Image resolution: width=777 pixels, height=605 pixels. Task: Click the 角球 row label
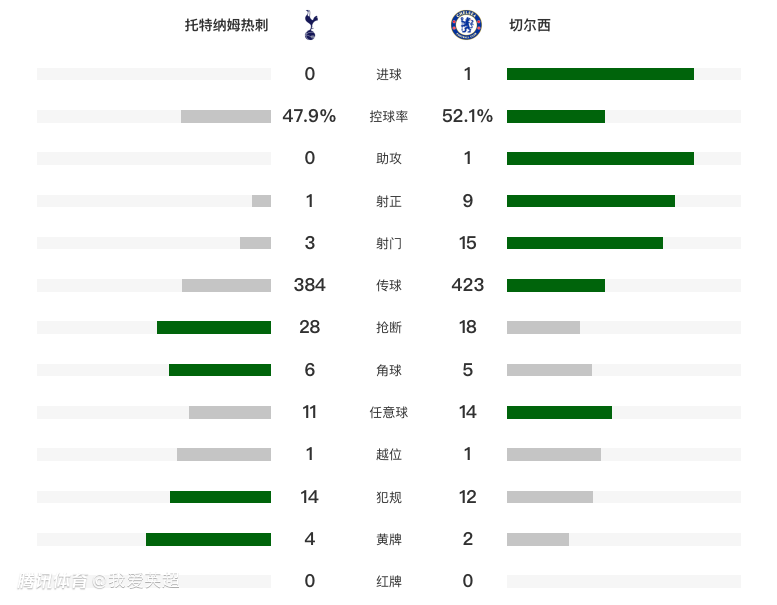[x=389, y=370]
